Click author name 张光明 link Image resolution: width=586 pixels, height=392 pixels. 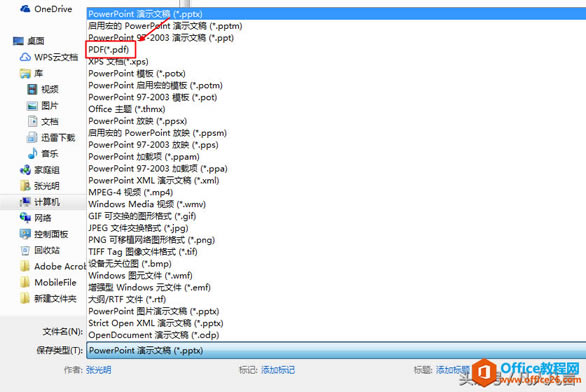coord(99,370)
